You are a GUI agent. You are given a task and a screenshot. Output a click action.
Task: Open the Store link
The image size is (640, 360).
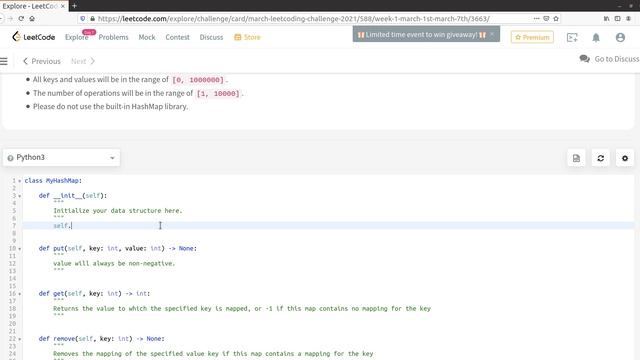click(x=247, y=37)
